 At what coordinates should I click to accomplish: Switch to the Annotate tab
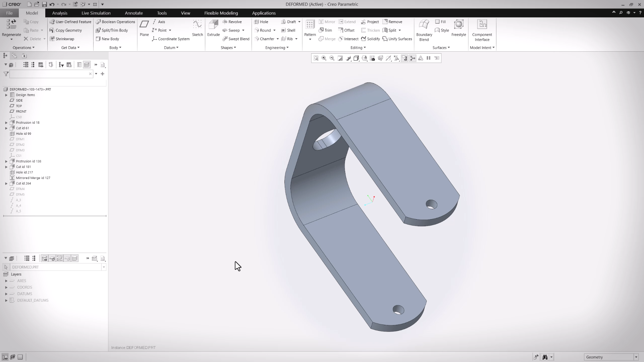134,13
